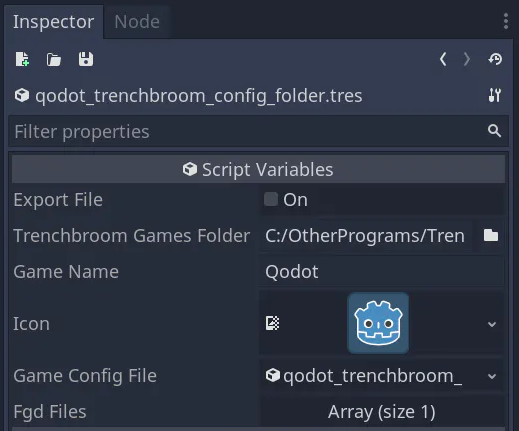Select the Inspector tab

54,22
